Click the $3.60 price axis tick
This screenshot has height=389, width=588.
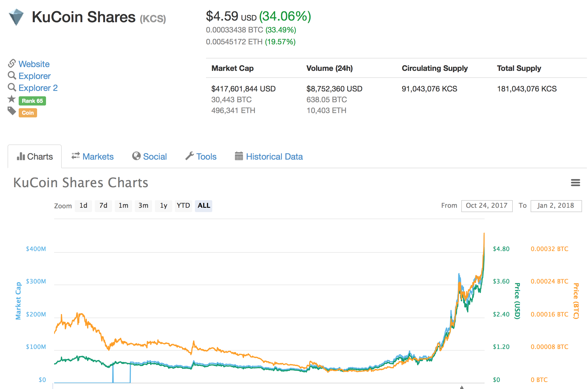tap(501, 281)
